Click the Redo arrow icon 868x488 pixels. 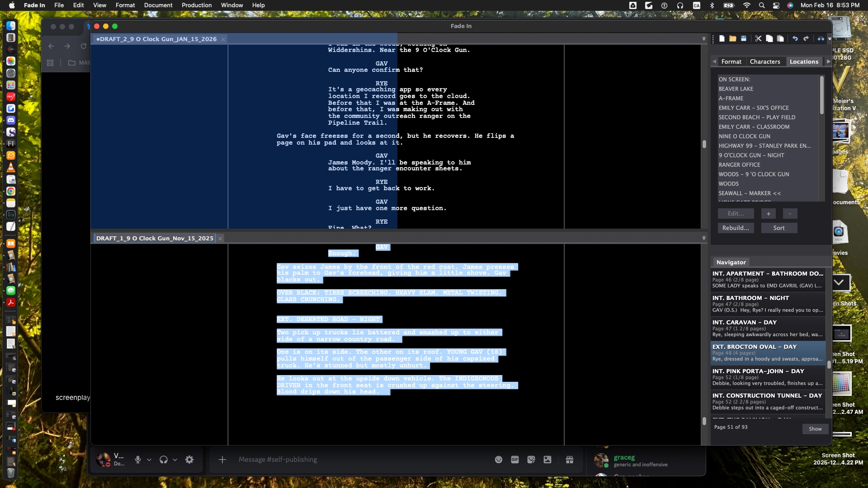click(x=806, y=39)
